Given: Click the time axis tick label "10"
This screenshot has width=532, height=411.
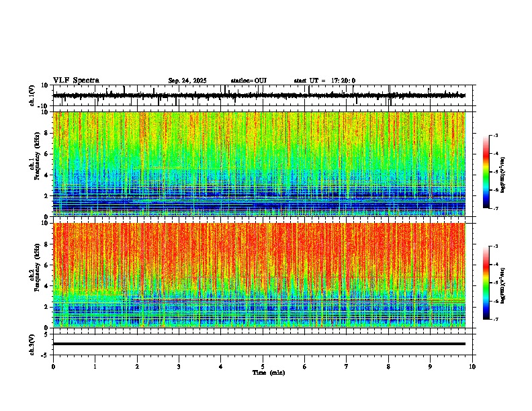Looking at the screenshot, I should pyautogui.click(x=472, y=367).
